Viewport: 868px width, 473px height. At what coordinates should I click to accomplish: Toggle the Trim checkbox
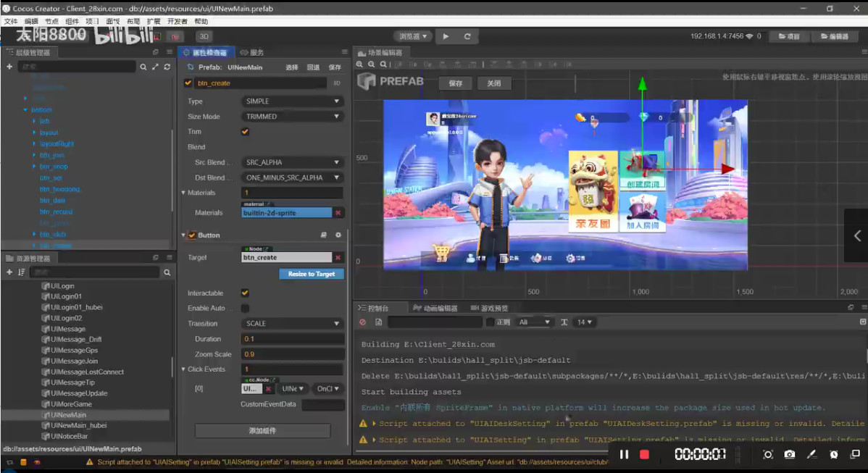(x=245, y=132)
